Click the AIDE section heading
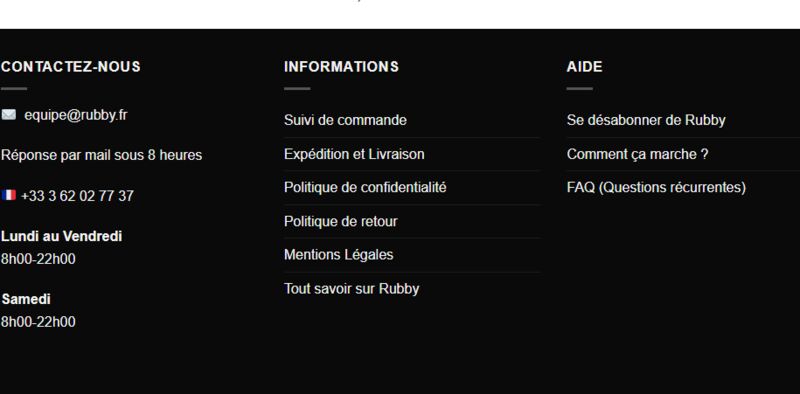 pyautogui.click(x=584, y=67)
